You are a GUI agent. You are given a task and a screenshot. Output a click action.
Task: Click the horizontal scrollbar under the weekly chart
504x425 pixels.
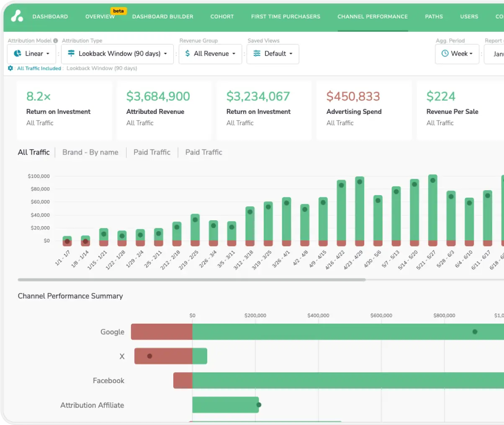point(192,280)
